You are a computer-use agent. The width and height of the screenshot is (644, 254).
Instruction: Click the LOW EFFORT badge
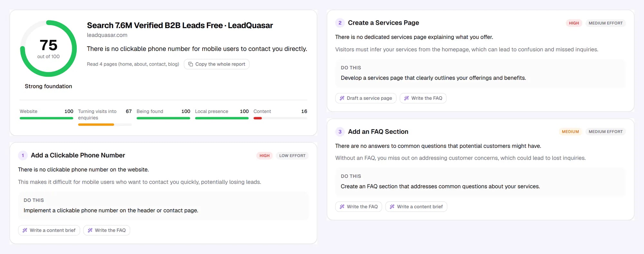292,156
